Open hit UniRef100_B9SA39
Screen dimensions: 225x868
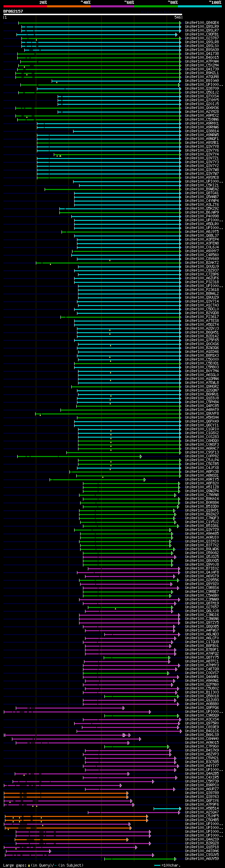pos(202,50)
